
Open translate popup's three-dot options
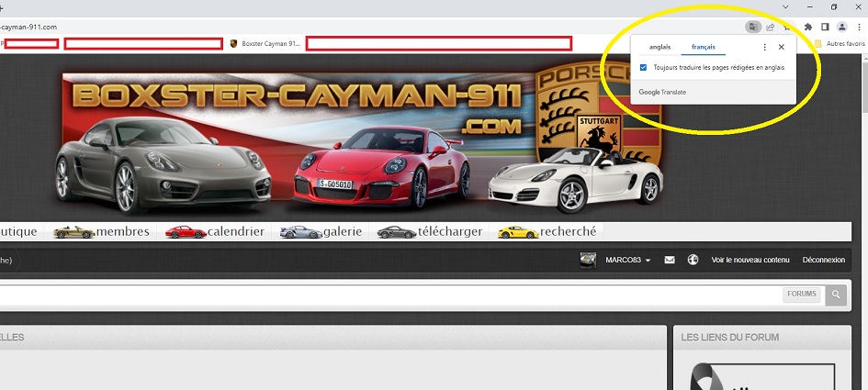[764, 47]
